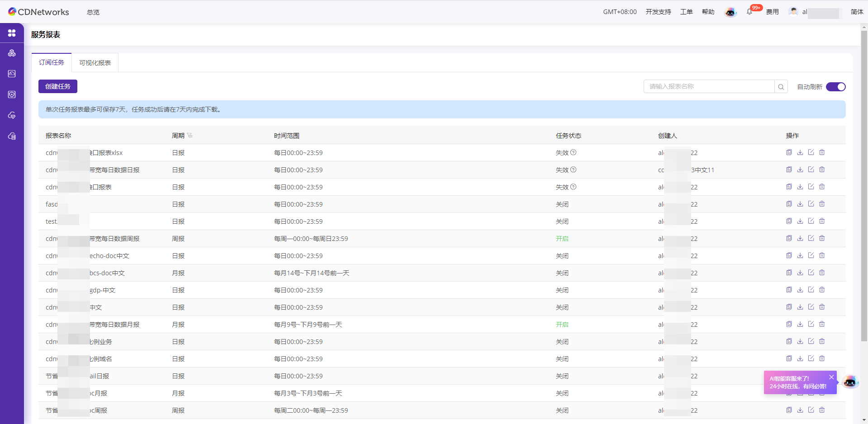The height and width of the screenshot is (424, 868).
Task: Download report in the first table row
Action: click(800, 153)
